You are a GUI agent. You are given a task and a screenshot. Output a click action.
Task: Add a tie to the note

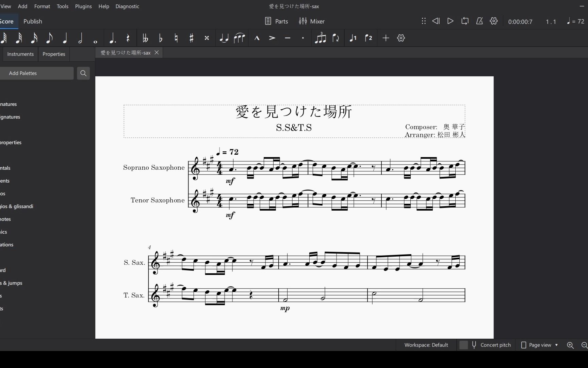[224, 38]
